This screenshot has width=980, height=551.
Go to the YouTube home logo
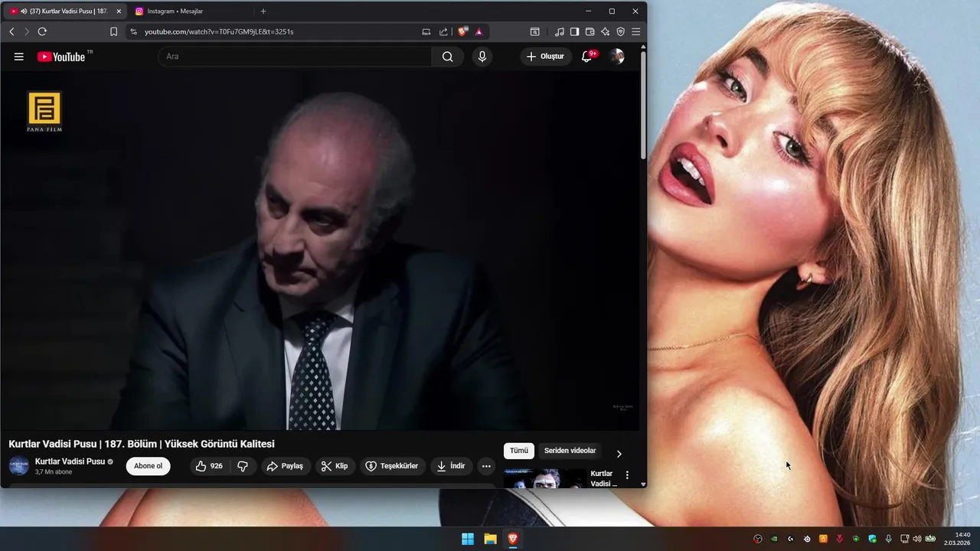click(x=61, y=57)
